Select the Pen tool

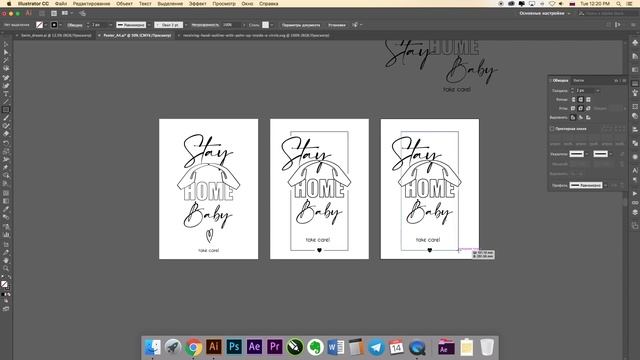pos(6,77)
